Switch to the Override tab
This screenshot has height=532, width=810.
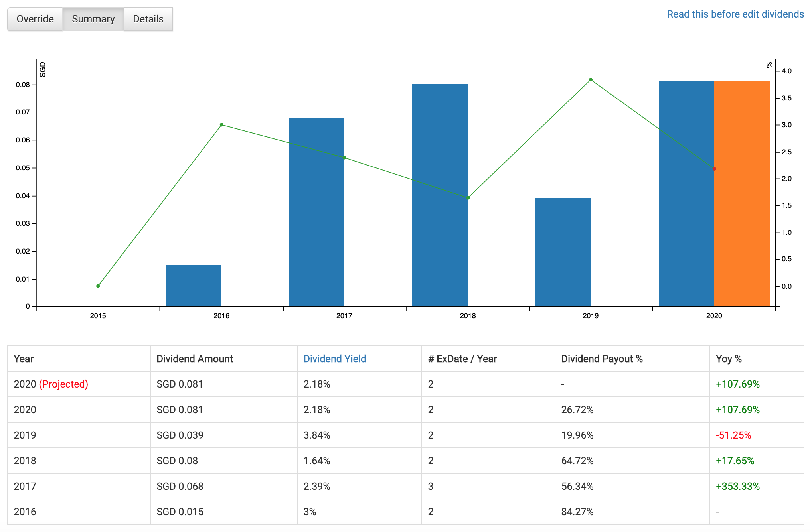tap(35, 19)
